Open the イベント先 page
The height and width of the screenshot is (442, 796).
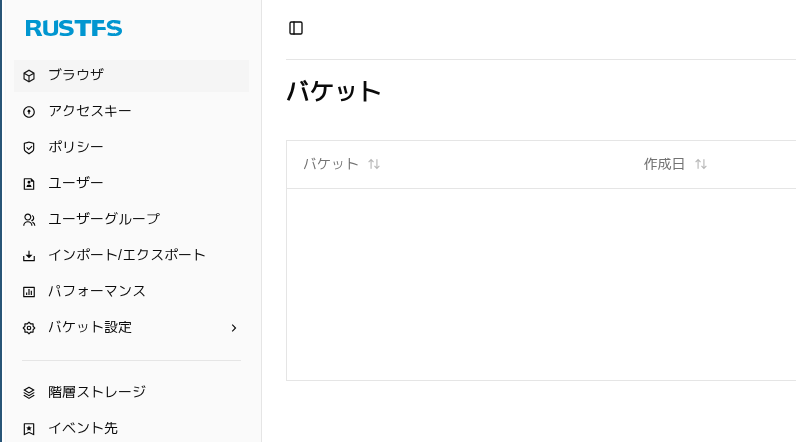point(83,428)
